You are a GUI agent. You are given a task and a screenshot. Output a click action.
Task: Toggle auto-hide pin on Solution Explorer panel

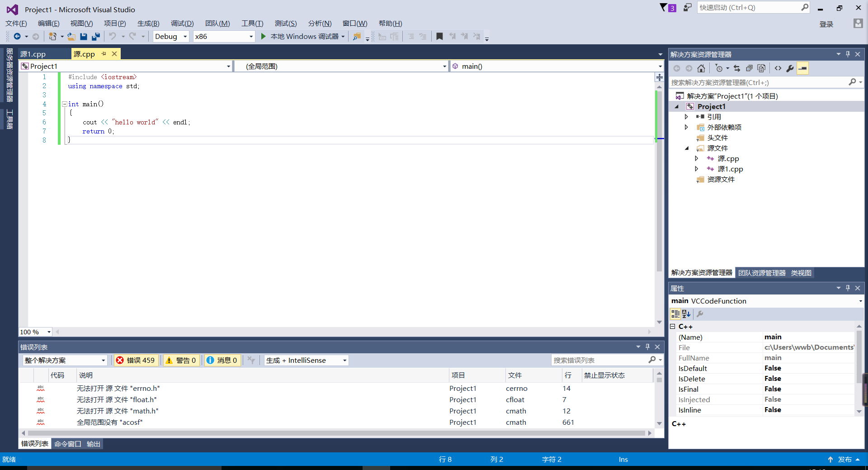pos(848,54)
